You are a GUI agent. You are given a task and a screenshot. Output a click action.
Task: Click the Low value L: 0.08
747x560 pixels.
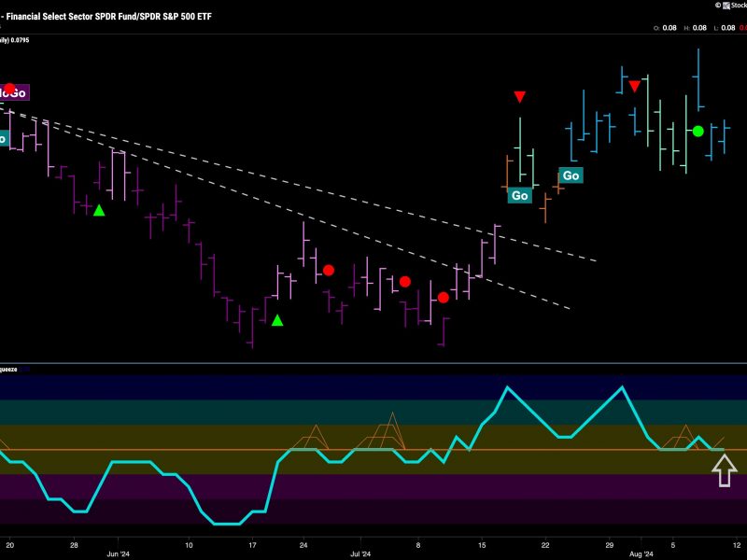coord(725,28)
